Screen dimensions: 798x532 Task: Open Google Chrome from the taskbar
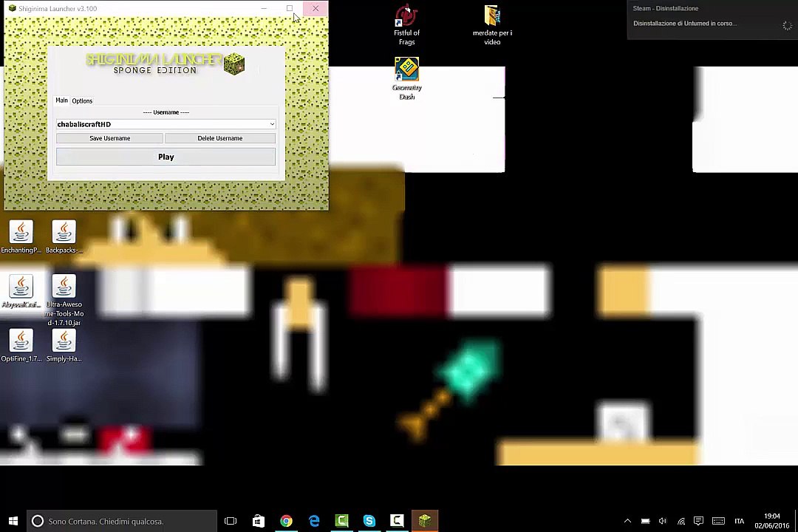286,521
